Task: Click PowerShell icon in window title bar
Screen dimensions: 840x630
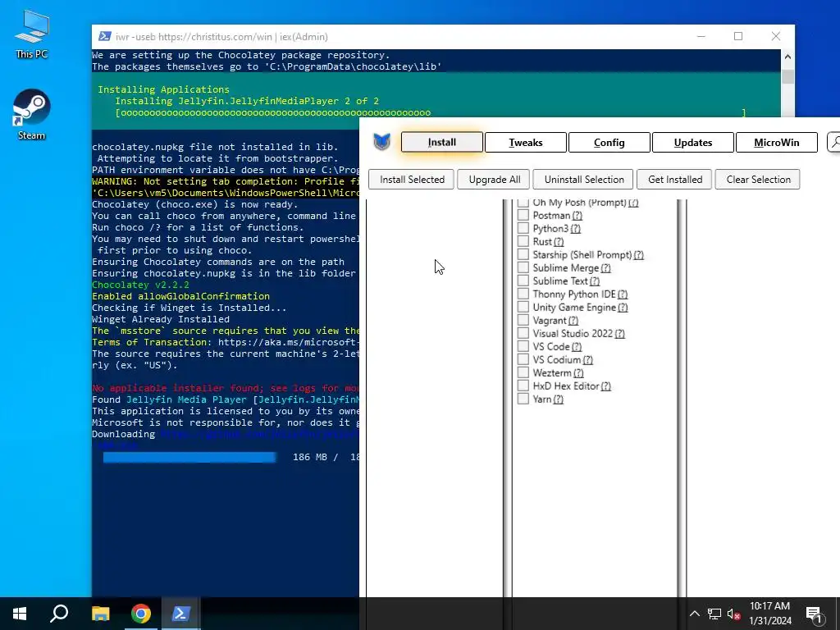Action: point(105,36)
